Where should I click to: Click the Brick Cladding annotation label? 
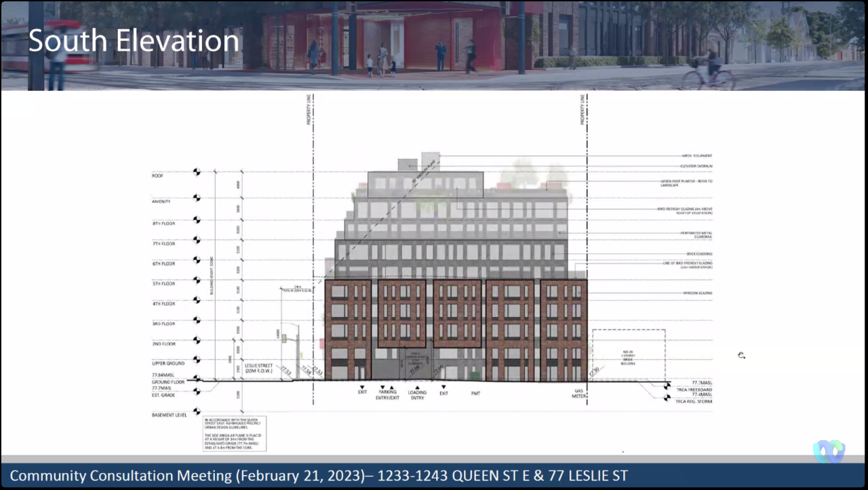point(699,254)
